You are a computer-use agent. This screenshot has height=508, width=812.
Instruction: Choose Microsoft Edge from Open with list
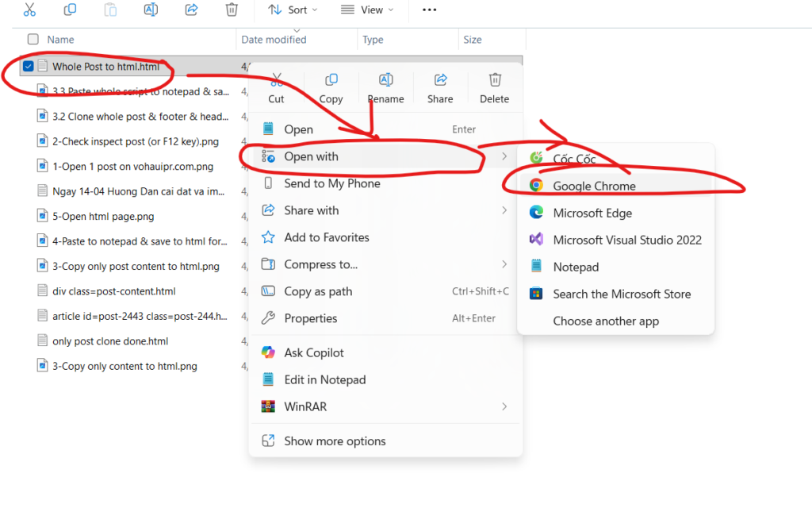(x=592, y=213)
